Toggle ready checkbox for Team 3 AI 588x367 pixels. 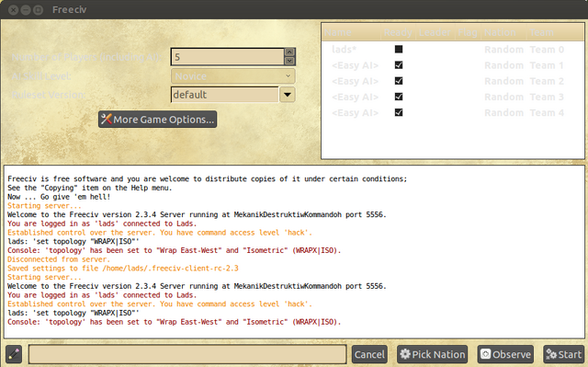[x=399, y=97]
